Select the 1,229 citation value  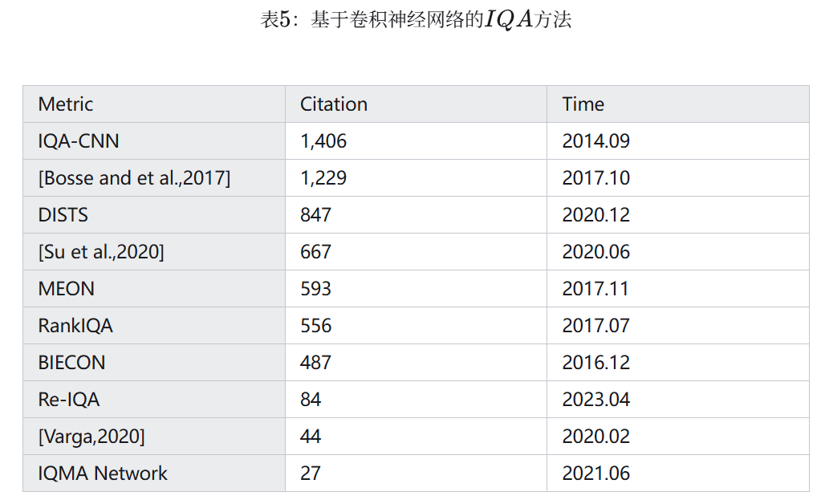[323, 178]
